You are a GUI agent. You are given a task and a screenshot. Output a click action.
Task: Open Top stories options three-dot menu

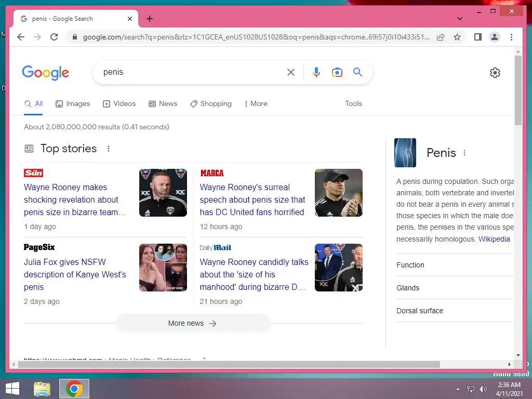click(108, 149)
